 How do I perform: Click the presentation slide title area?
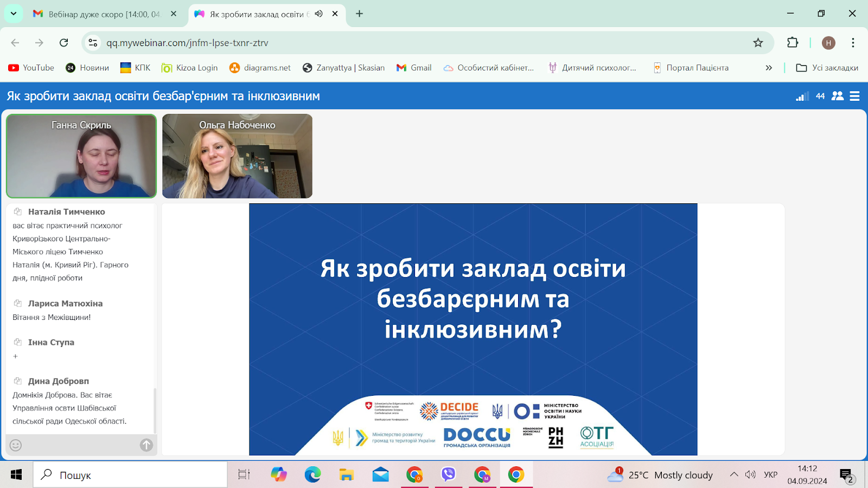[473, 299]
